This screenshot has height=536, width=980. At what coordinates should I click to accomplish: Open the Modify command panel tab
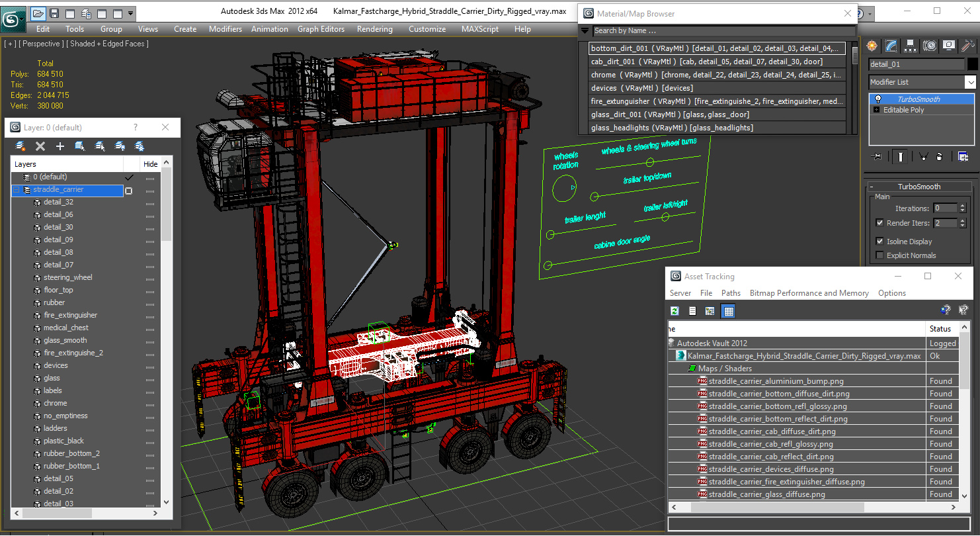[891, 46]
